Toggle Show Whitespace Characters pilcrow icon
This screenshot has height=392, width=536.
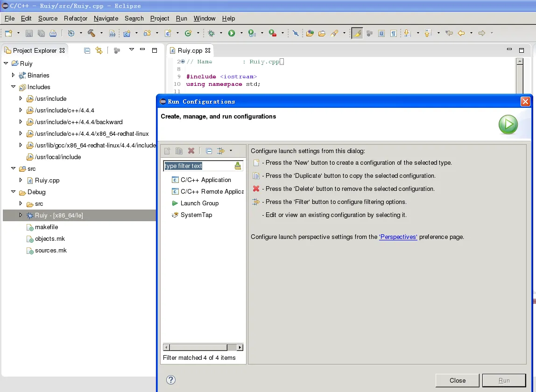click(394, 33)
